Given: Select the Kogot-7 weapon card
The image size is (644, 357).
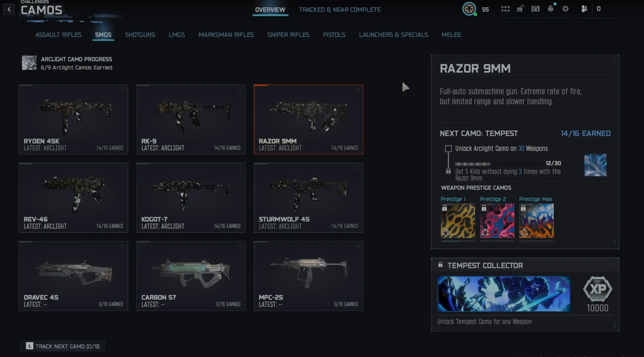Looking at the screenshot, I should [191, 198].
